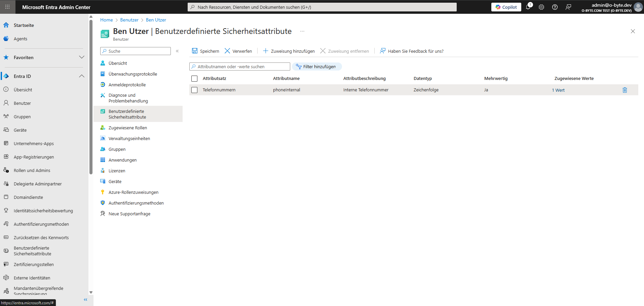
Task: Click the '1 Wert' assigned values link
Action: tap(558, 90)
